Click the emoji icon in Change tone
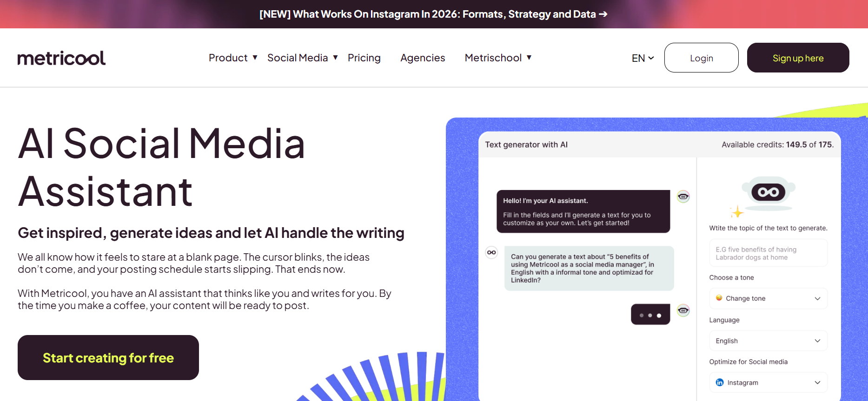 [719, 298]
